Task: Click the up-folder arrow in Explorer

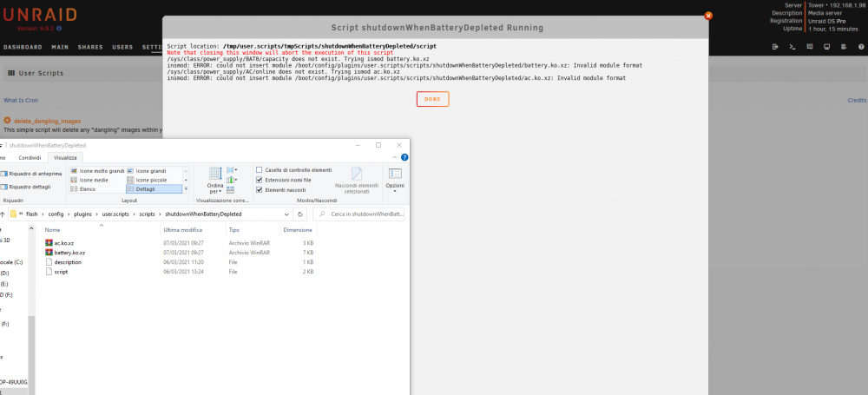Action: tap(3, 214)
